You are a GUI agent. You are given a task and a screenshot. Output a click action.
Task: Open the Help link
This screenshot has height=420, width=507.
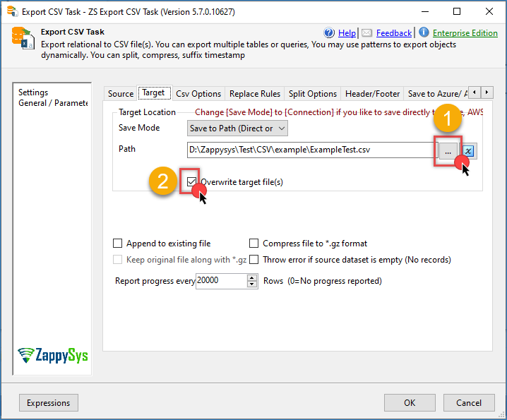coord(347,33)
